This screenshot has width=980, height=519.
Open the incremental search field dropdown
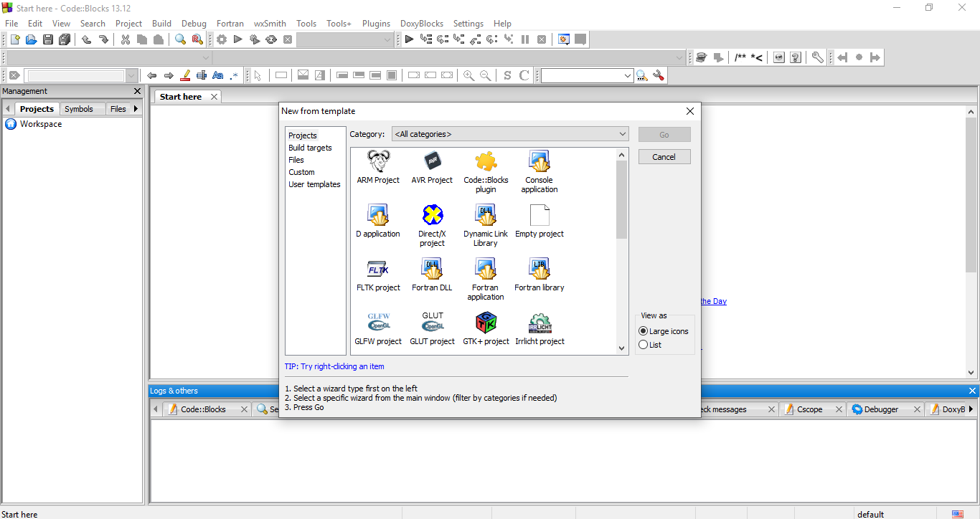[x=132, y=75]
